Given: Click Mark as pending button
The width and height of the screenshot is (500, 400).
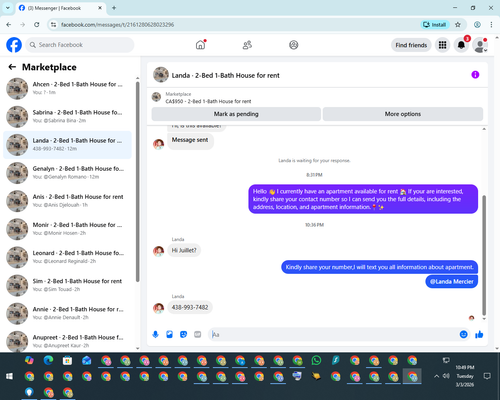Looking at the screenshot, I should [x=236, y=114].
